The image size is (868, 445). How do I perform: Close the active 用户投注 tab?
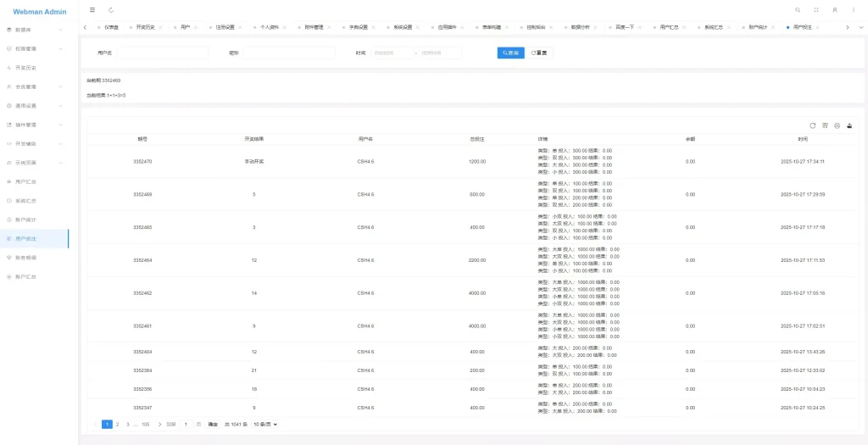coord(817,27)
